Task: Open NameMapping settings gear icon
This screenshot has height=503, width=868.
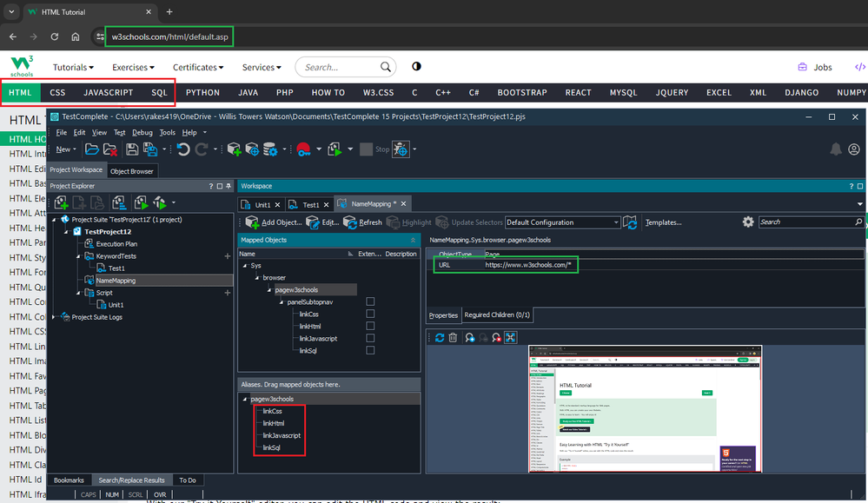Action: pos(747,222)
